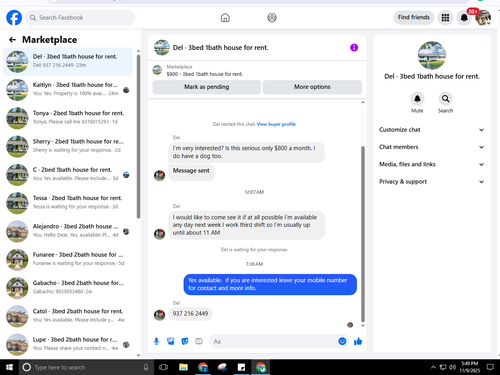Open the emoji picker icon
500x375 pixels.
342,341
